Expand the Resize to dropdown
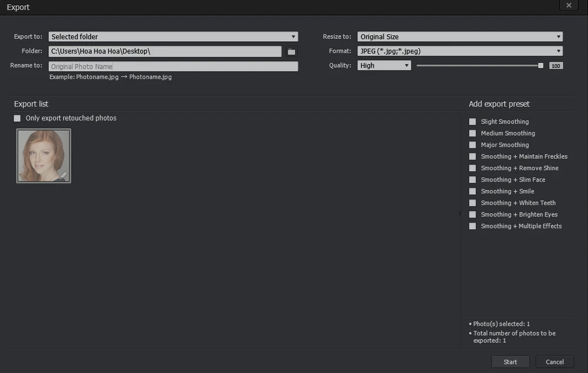The image size is (588, 373). [460, 37]
